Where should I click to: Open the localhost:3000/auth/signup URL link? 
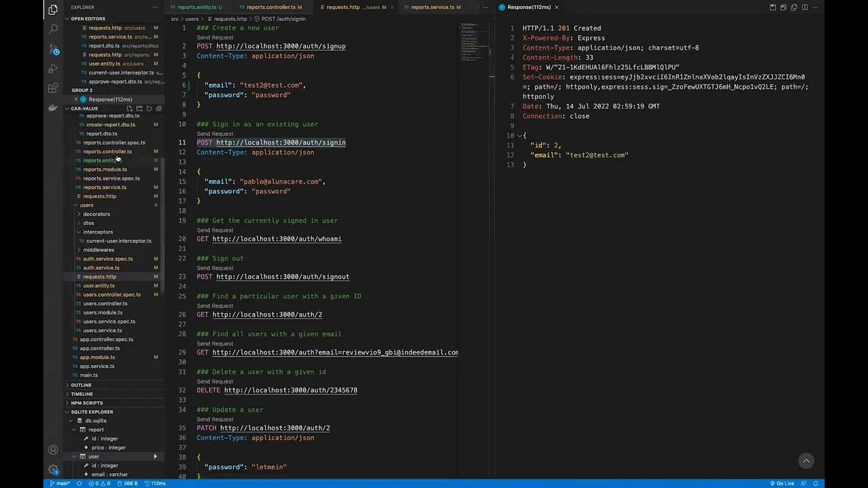(x=281, y=46)
